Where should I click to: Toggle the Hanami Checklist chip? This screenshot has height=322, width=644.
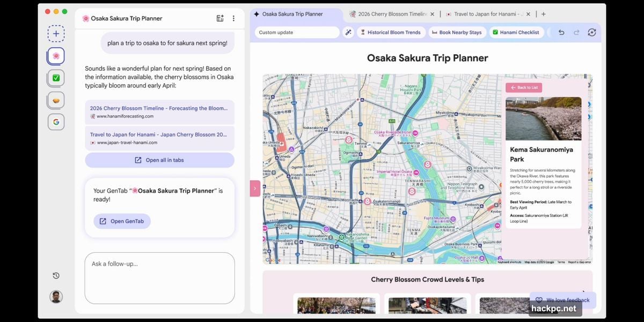[x=516, y=32]
